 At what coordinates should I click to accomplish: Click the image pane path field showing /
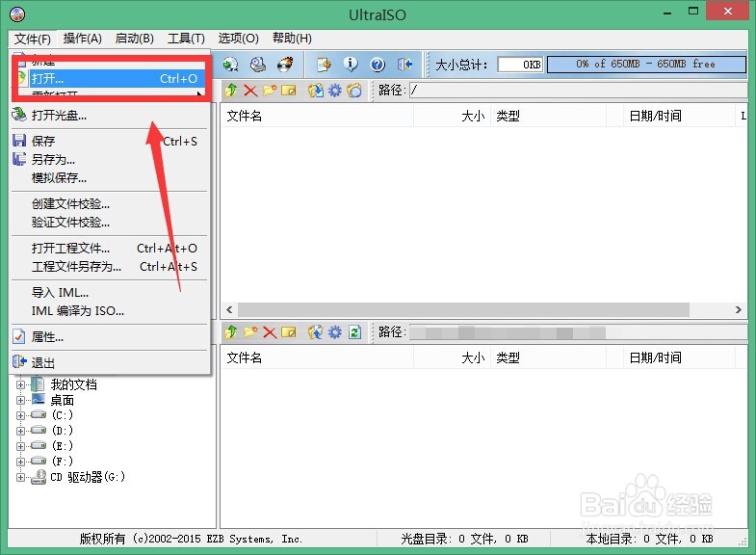pos(578,91)
